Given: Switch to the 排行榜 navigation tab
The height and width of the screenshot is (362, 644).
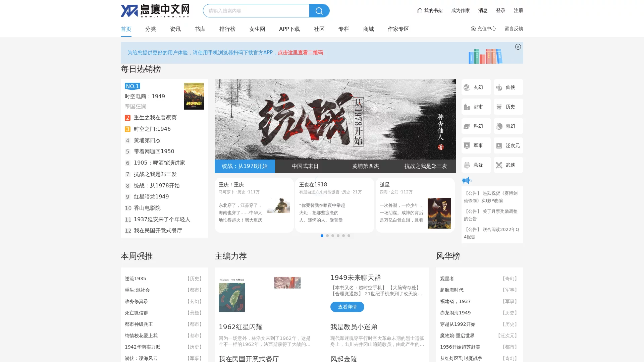Looking at the screenshot, I should pyautogui.click(x=228, y=29).
